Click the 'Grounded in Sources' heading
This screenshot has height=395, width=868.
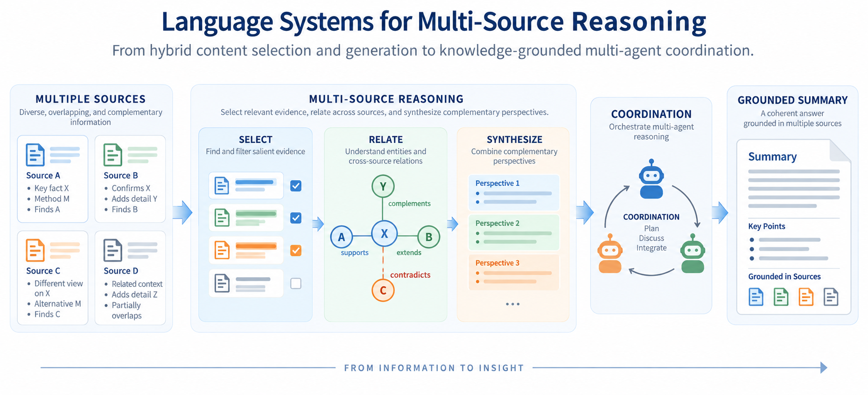(784, 276)
